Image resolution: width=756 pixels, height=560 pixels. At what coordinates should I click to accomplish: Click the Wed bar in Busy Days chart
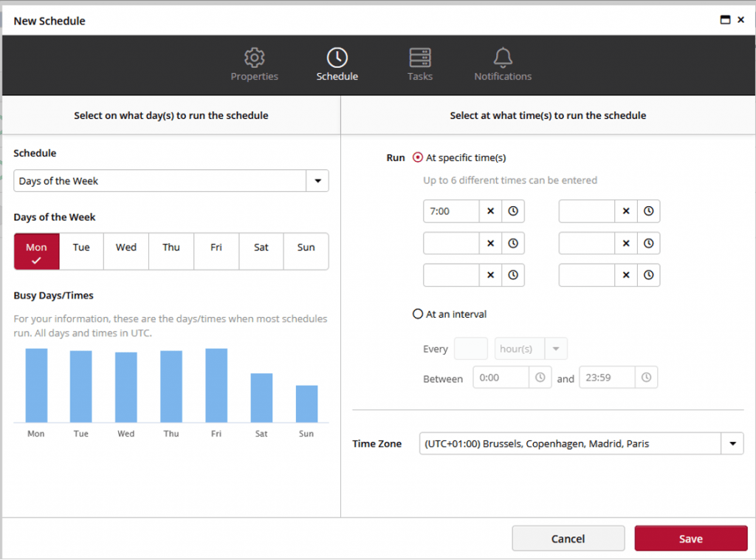[126, 387]
